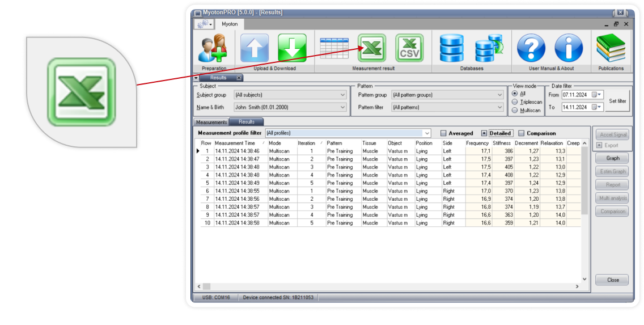Open the From date calendar picker
The width and height of the screenshot is (644, 325).
597,95
